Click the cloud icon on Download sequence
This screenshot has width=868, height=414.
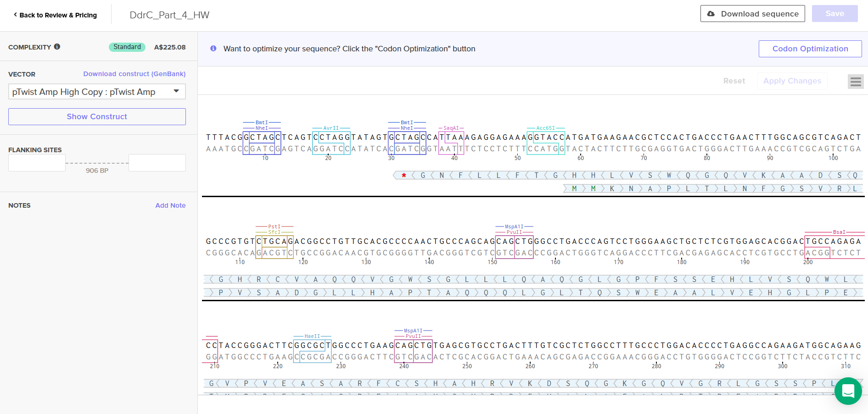coord(711,14)
